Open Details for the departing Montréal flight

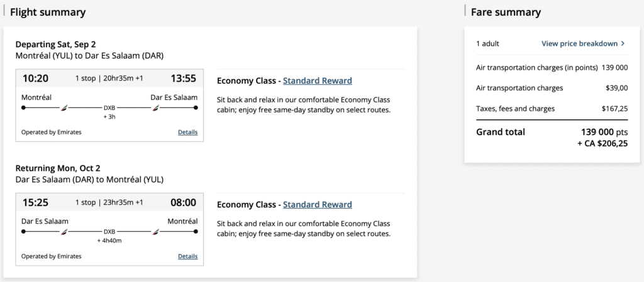point(187,133)
